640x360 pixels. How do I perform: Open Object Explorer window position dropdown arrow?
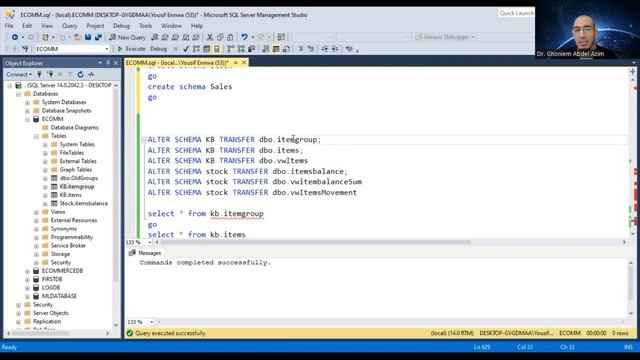pyautogui.click(x=100, y=63)
